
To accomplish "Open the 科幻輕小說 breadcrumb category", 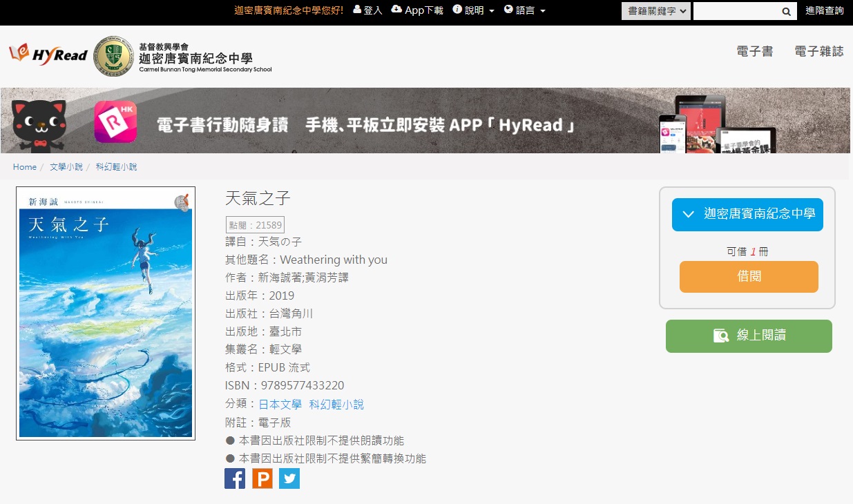I will [x=116, y=167].
